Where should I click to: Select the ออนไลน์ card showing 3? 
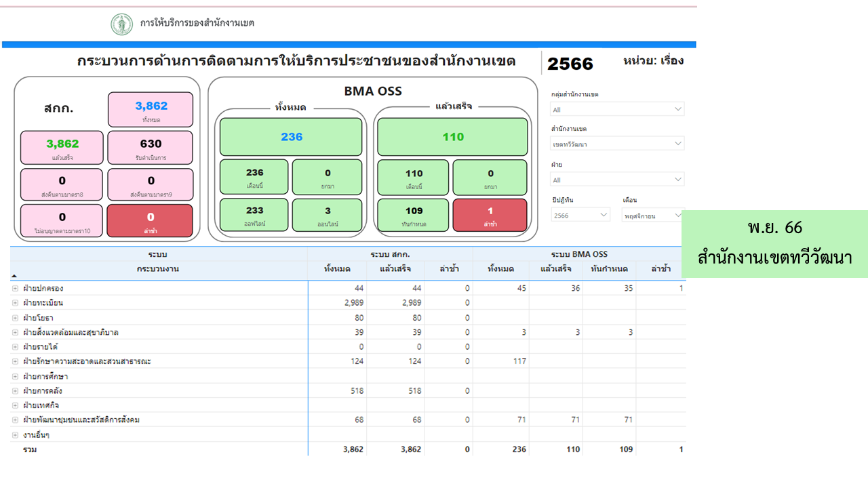(x=327, y=216)
